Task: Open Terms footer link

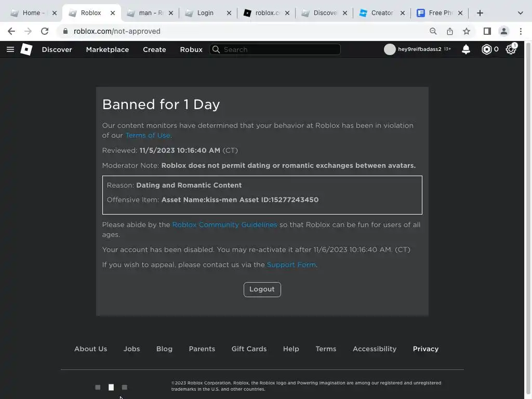Action: pos(326,349)
